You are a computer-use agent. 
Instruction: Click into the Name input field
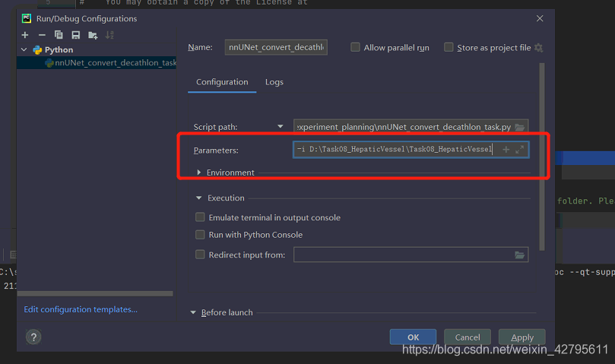(x=276, y=47)
